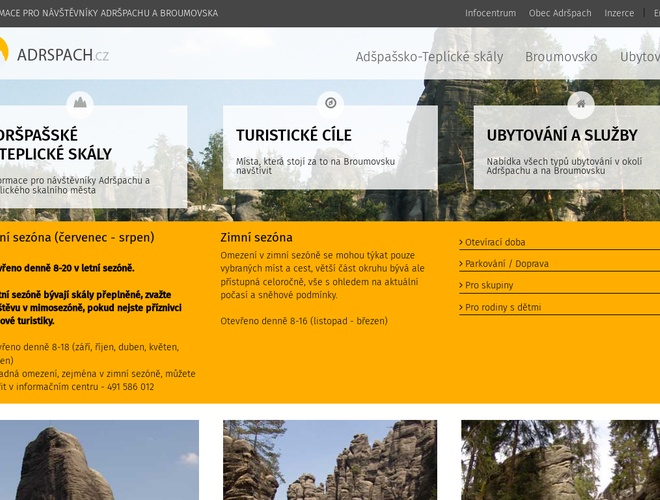Viewport: 660px width, 500px height.
Task: Click the house icon above Ubytování a služby
Action: coord(581,103)
